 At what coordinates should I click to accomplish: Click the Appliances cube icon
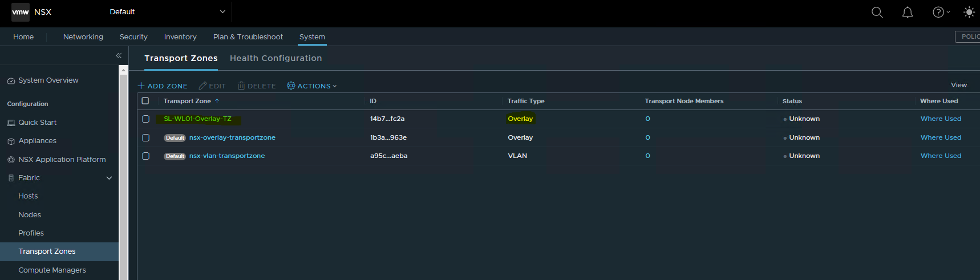11,141
